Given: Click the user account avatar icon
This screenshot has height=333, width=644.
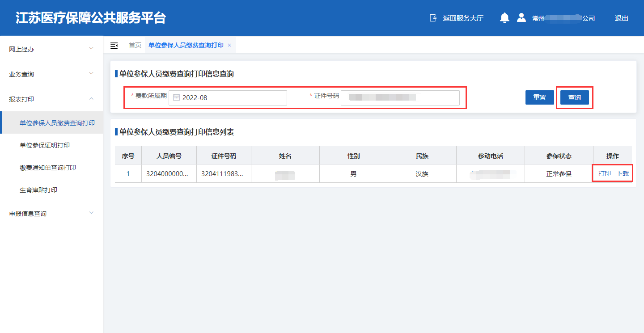Looking at the screenshot, I should [521, 18].
